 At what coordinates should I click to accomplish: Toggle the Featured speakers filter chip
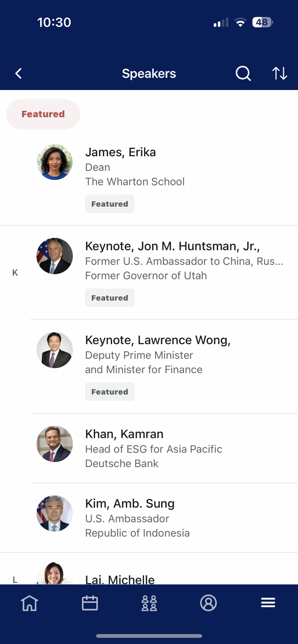pyautogui.click(x=43, y=114)
